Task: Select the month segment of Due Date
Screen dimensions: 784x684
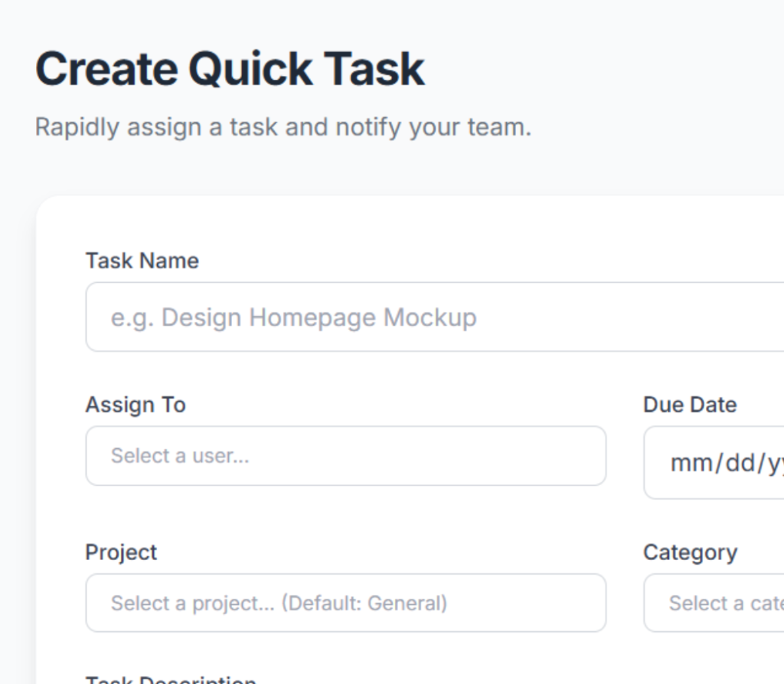Action: 686,463
